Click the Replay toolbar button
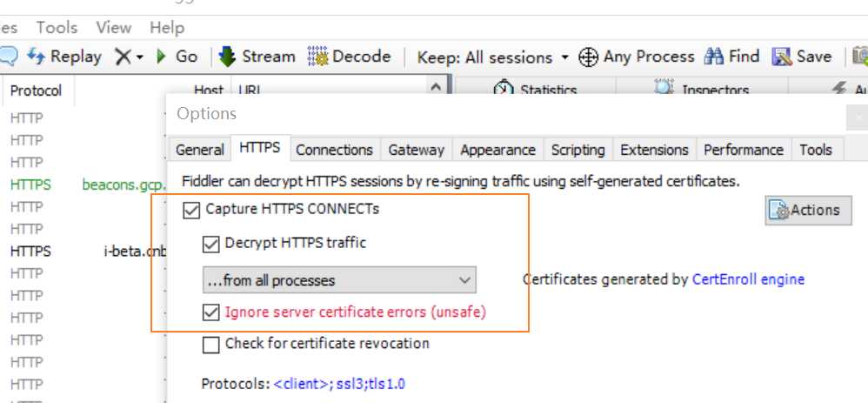Viewport: 868px width, 403px height. tap(64, 57)
